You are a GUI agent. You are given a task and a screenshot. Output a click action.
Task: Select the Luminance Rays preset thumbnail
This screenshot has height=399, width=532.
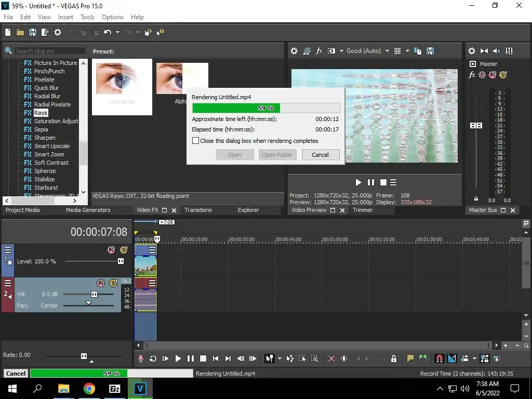pyautogui.click(x=122, y=87)
